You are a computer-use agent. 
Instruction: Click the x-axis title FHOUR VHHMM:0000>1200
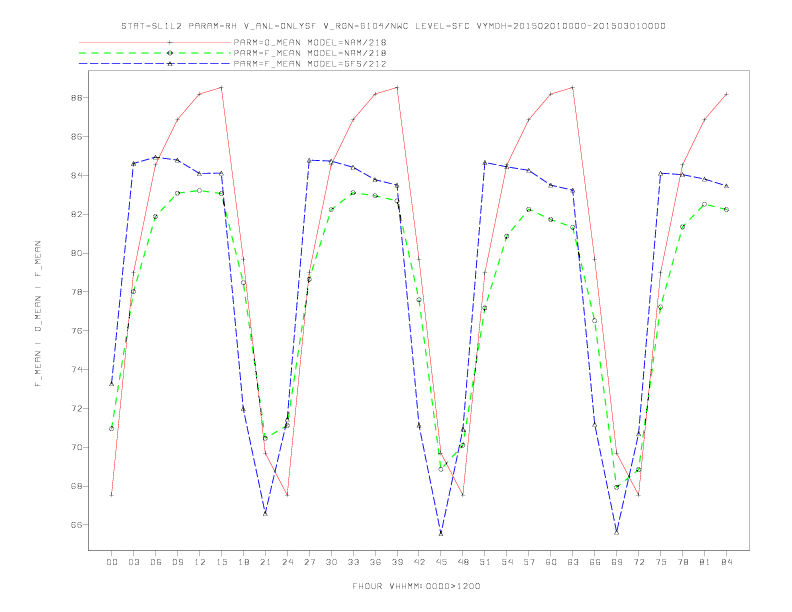(416, 586)
